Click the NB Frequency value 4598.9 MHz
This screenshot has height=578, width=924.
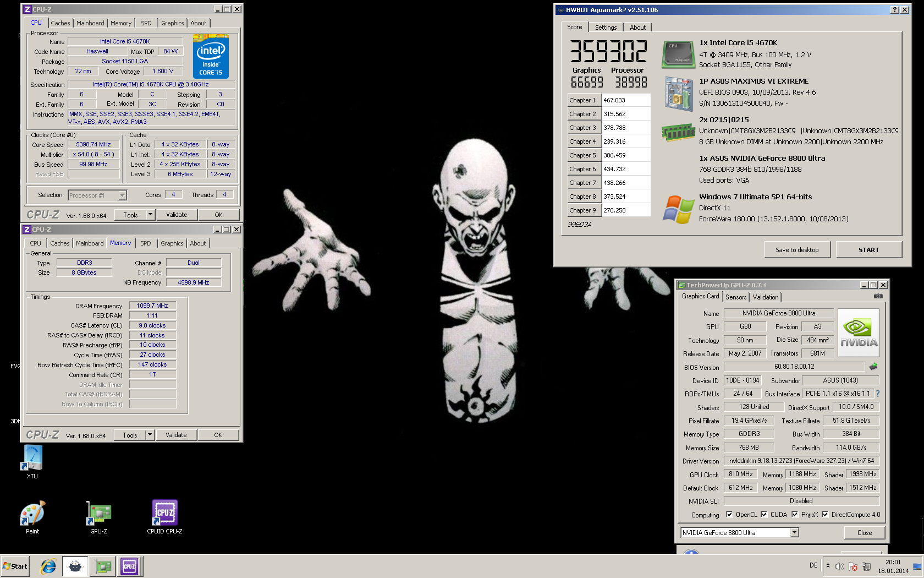click(194, 282)
